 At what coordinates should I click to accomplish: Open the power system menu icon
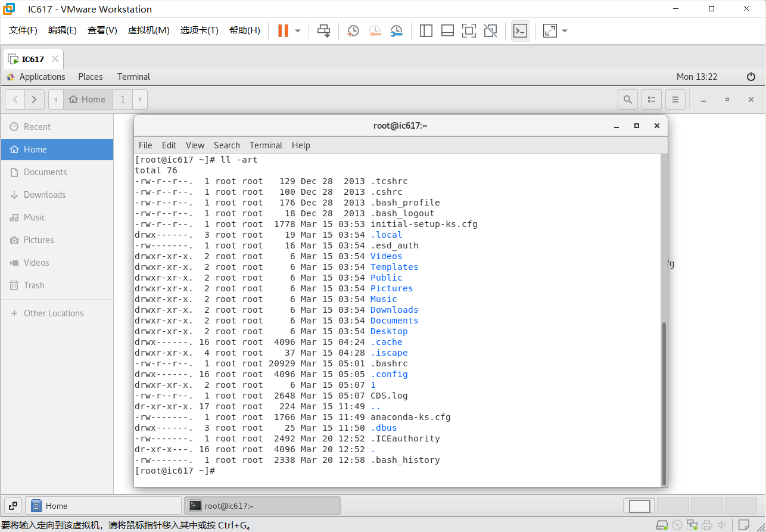[751, 77]
